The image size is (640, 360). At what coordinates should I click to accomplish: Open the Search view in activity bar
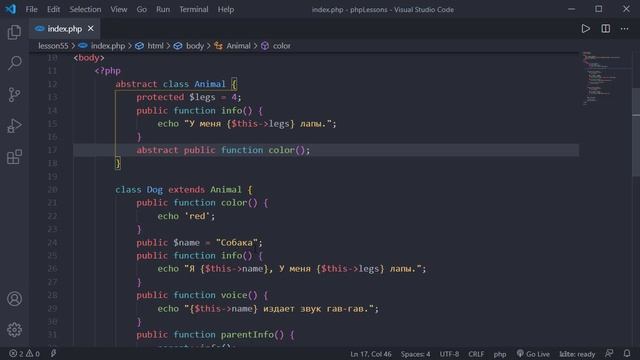14,63
